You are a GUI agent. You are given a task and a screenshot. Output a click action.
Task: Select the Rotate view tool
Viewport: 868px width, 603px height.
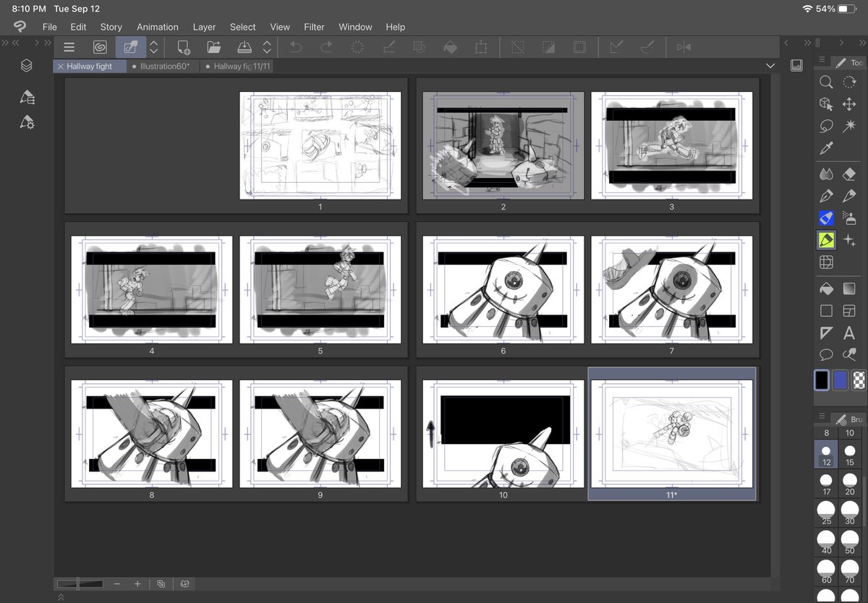point(849,82)
